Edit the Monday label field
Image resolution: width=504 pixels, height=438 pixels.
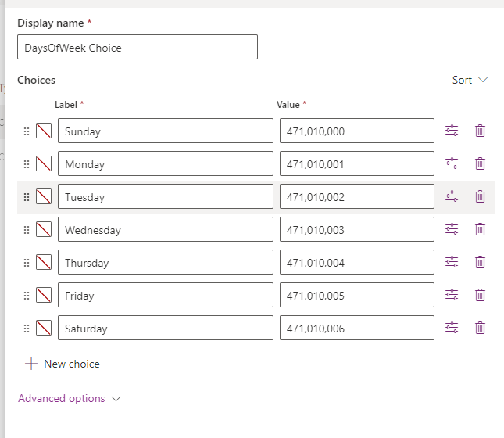(x=166, y=163)
